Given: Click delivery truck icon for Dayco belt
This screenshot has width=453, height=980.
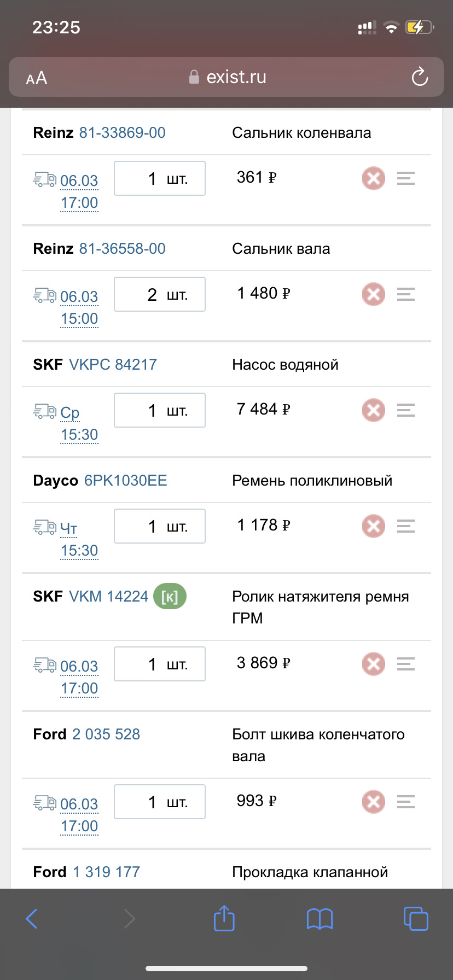Looking at the screenshot, I should coord(44,527).
